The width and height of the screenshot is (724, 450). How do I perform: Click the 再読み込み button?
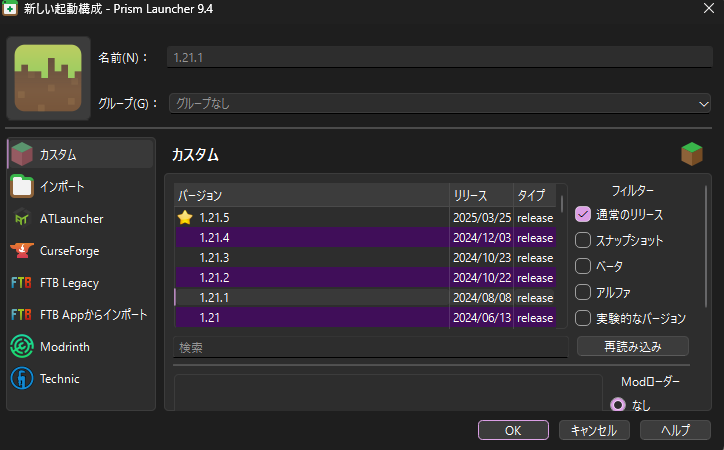click(633, 346)
